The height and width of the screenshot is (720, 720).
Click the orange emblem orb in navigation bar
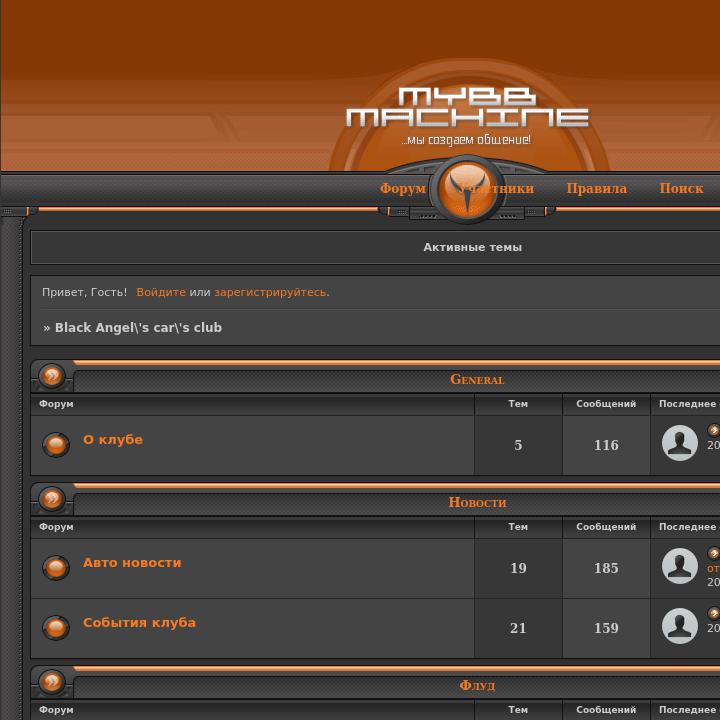(467, 189)
